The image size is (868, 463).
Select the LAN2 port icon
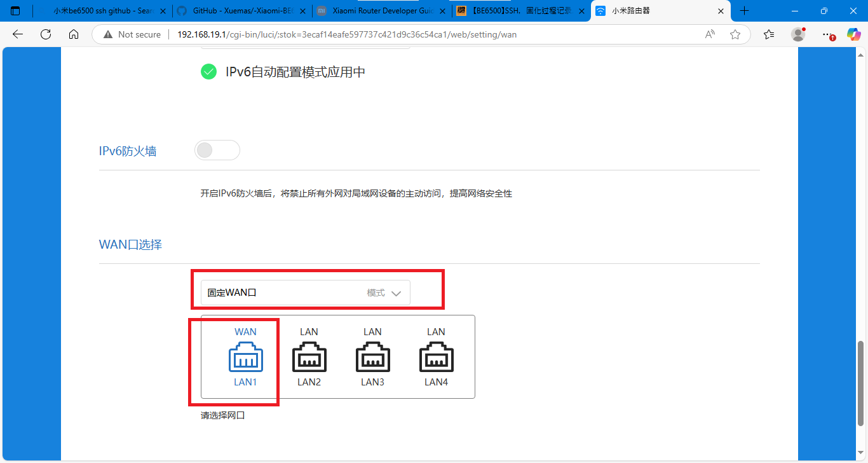(x=309, y=357)
